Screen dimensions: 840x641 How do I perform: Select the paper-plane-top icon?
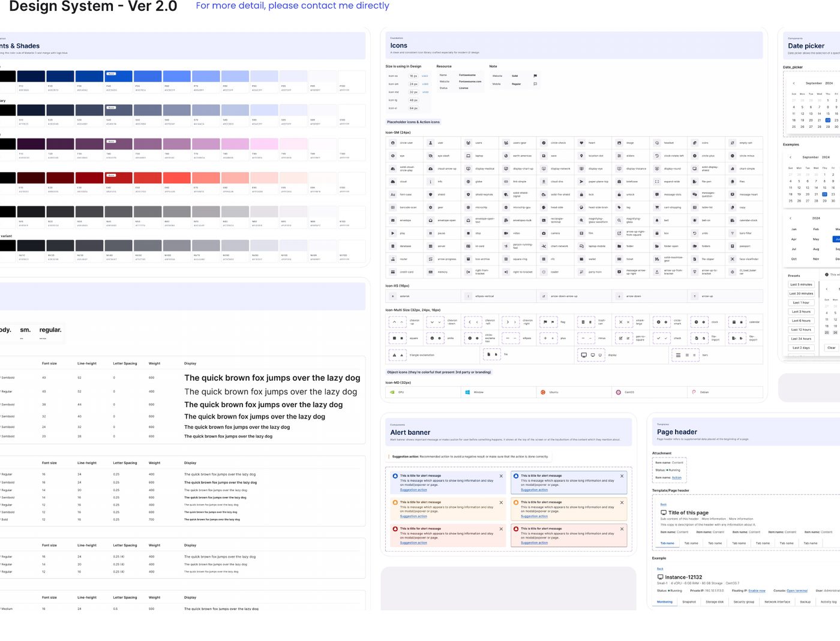coord(581,182)
